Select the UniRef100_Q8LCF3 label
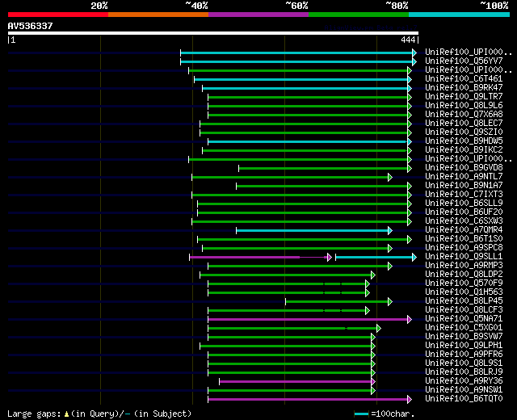This screenshot has width=517, height=420. click(x=464, y=310)
